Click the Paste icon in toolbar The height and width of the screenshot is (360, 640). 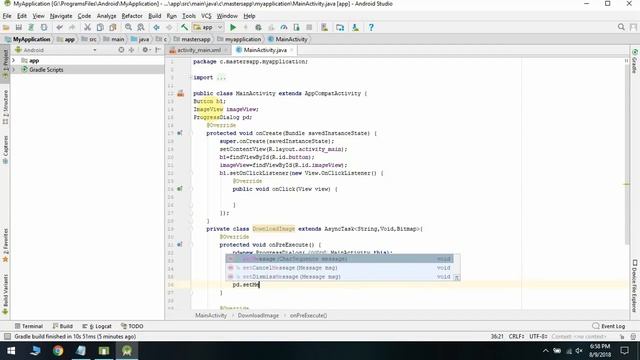(113, 27)
